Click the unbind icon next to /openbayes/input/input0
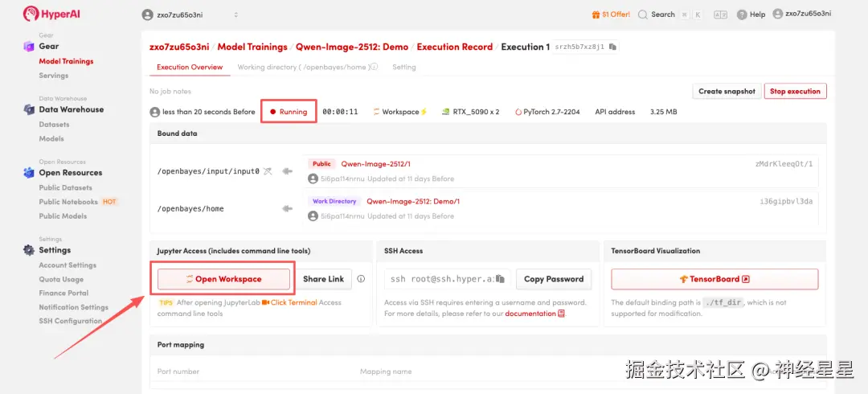The image size is (868, 394). pyautogui.click(x=268, y=171)
